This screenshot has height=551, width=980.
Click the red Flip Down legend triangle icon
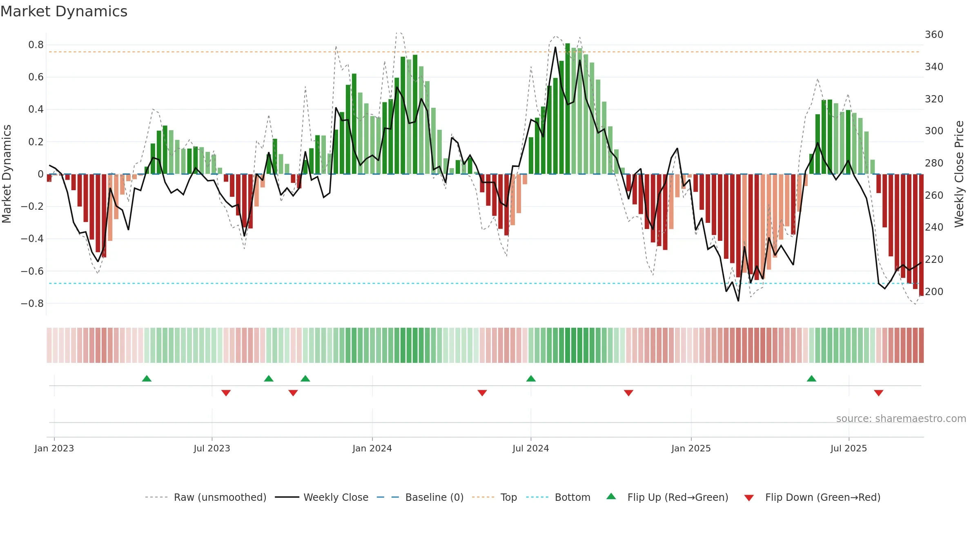coord(749,498)
